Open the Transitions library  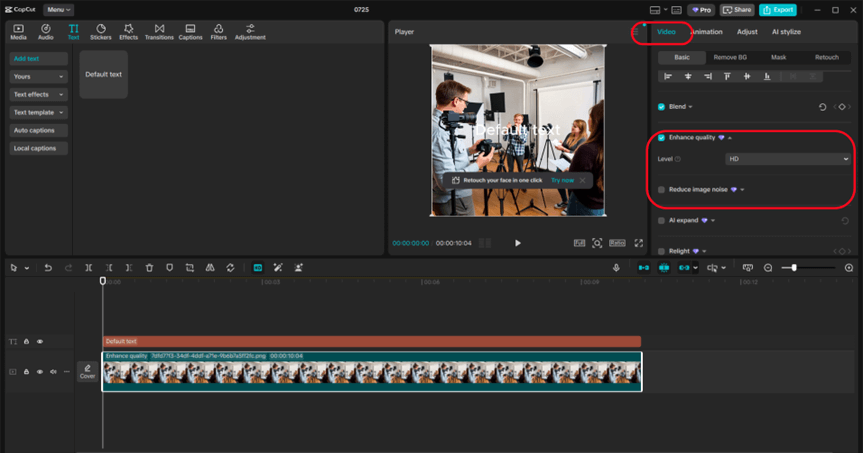tap(159, 32)
